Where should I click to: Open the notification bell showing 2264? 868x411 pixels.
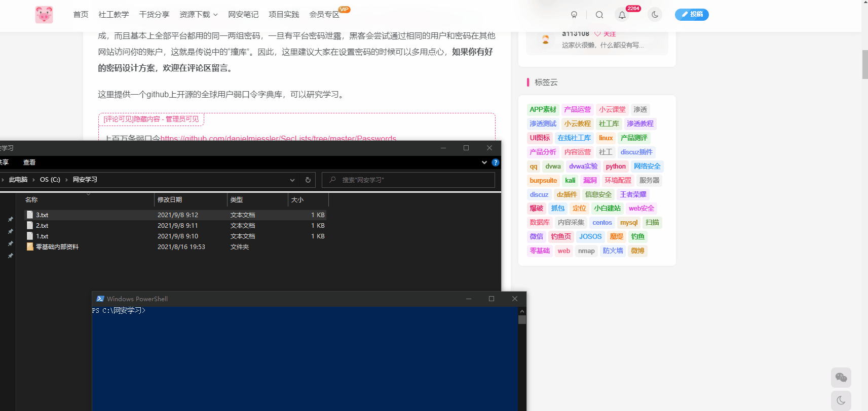(x=622, y=15)
